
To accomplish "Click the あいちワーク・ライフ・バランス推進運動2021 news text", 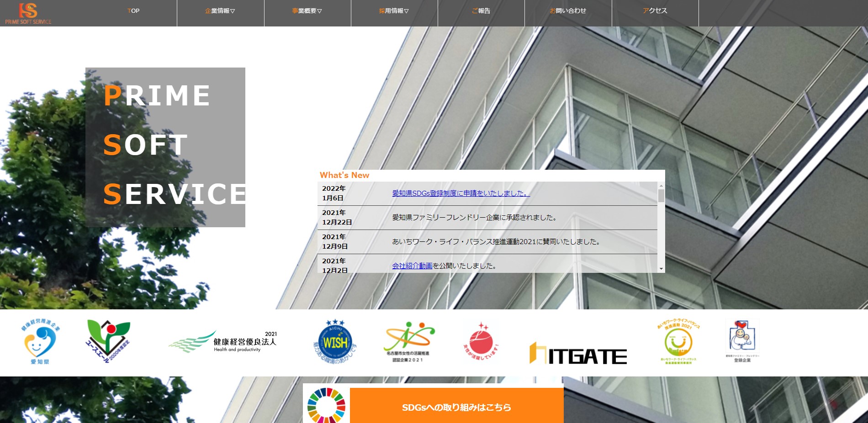I will tap(496, 242).
